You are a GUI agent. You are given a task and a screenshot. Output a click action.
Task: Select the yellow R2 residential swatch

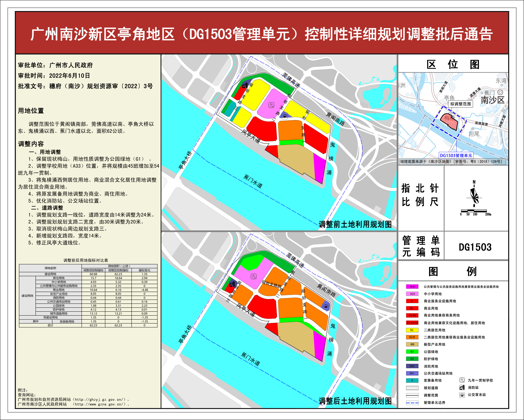coord(412,330)
